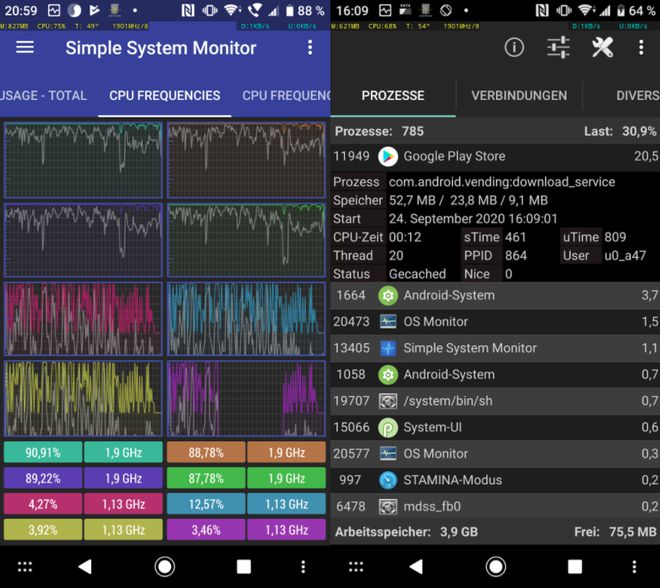The width and height of the screenshot is (660, 588).
Task: Tap the right-screen Back navigation button
Action: (x=416, y=567)
